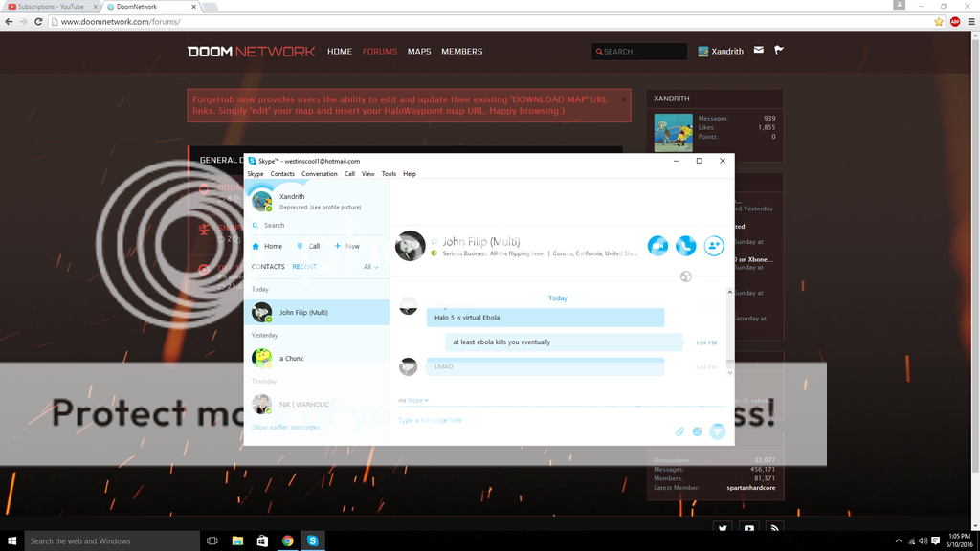Viewport: 980px width, 551px height.
Task: Select John Filip (Multi) conversation
Action: pos(317,313)
